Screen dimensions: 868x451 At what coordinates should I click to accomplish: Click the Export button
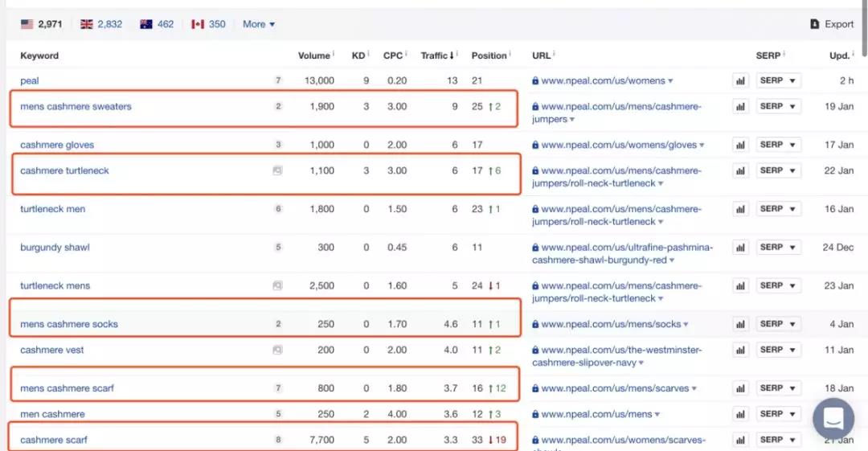click(832, 24)
